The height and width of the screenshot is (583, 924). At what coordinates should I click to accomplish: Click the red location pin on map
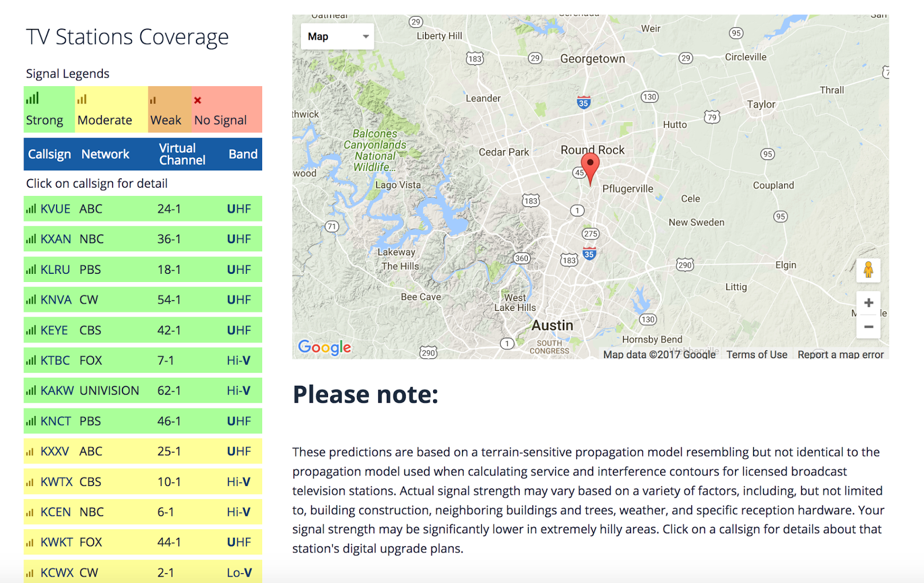(x=590, y=166)
